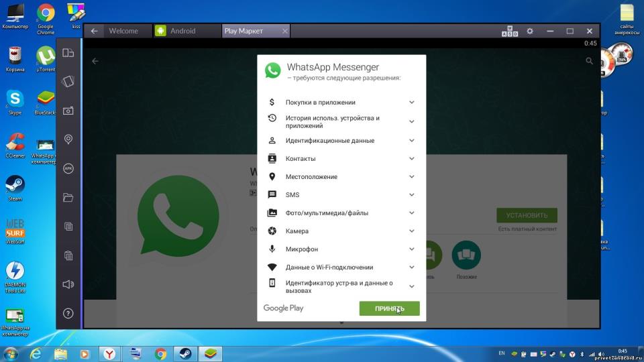The width and height of the screenshot is (644, 362).
Task: Open DAEMON Tools Lite desktop icon
Action: point(15,278)
